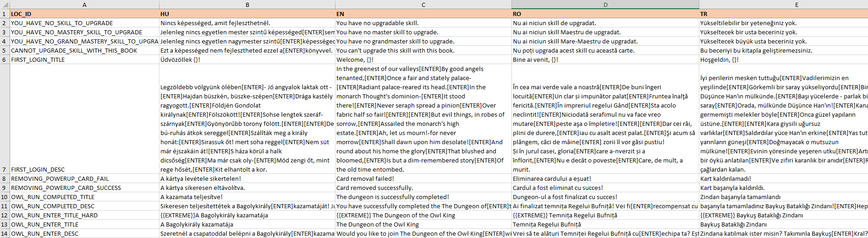Click the RO language header cell

[605, 14]
